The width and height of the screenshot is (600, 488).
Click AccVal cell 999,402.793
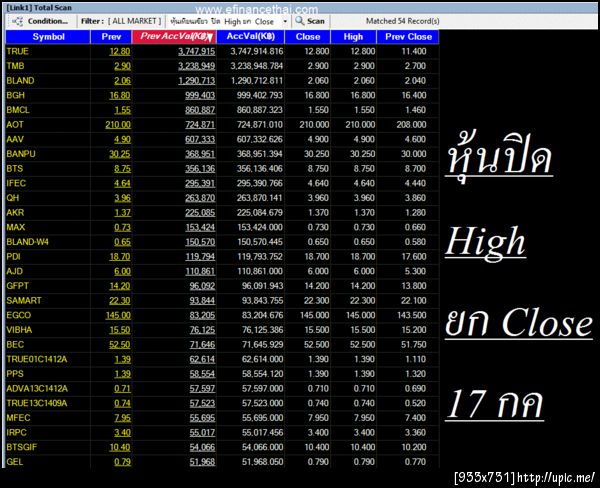point(259,95)
